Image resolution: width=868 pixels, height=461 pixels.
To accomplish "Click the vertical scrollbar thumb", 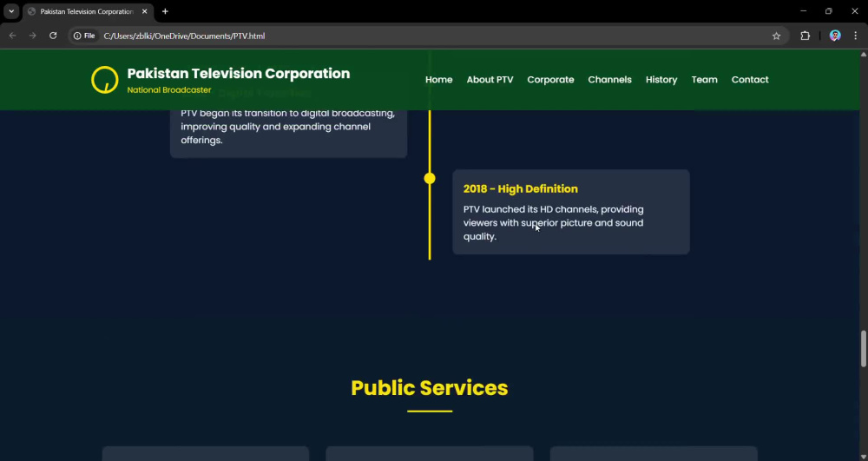I will tap(863, 349).
